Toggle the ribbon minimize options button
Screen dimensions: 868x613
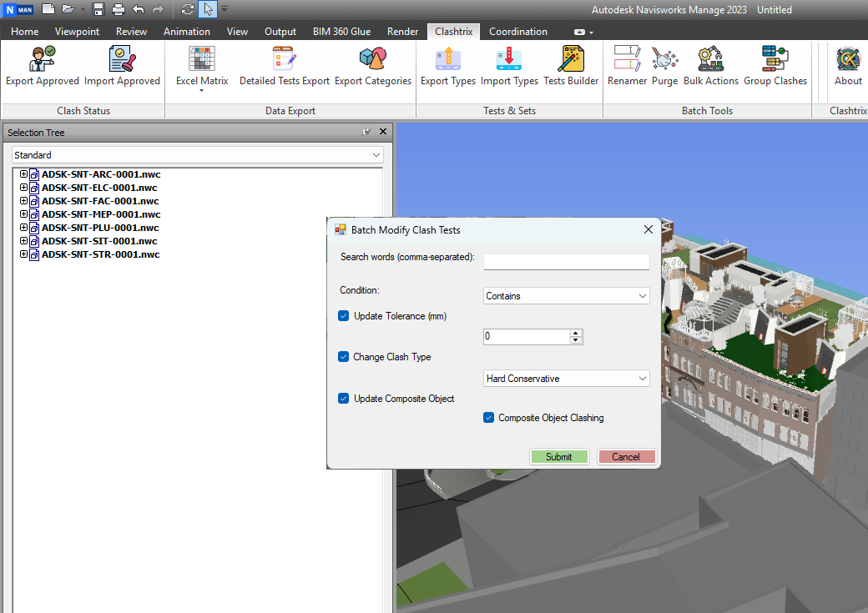coord(583,32)
